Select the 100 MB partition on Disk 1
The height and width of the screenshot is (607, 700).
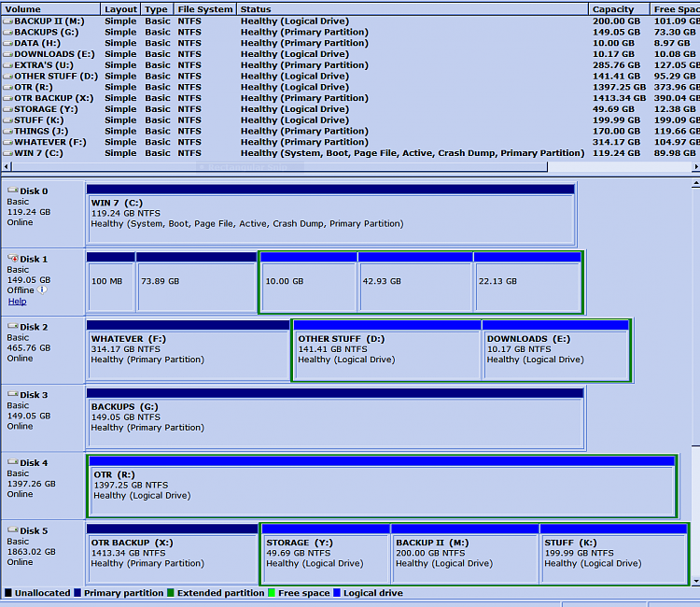111,282
